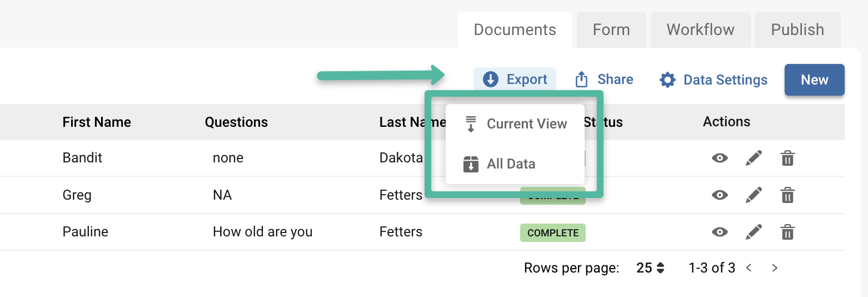
Task: Click the eye icon in Greg's row
Action: (x=720, y=195)
